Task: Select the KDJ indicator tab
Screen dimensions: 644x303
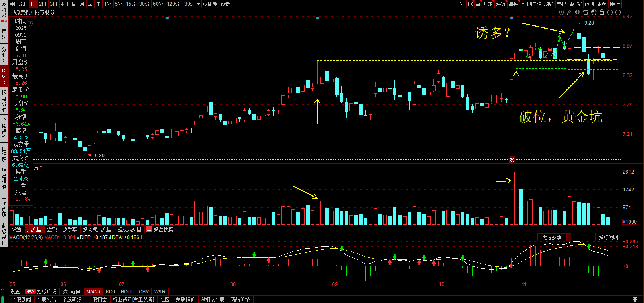Action: pos(110,292)
